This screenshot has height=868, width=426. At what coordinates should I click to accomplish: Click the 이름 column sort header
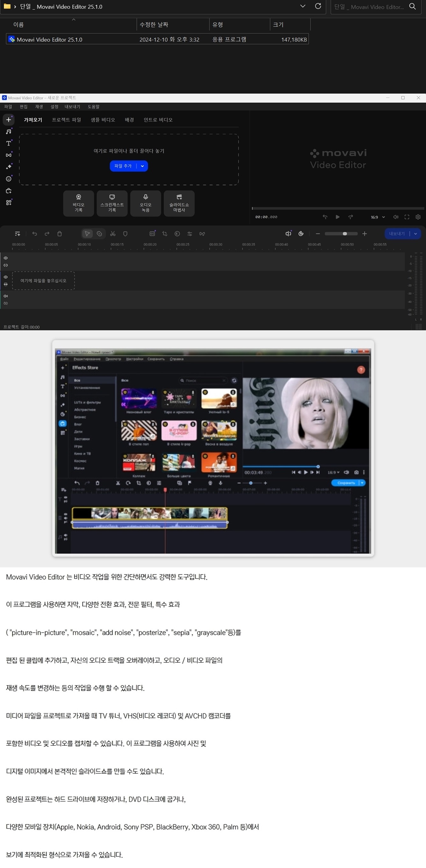click(18, 25)
